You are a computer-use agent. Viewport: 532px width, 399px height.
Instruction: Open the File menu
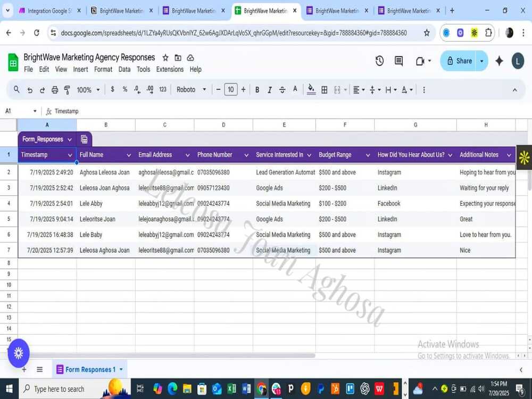(x=29, y=69)
